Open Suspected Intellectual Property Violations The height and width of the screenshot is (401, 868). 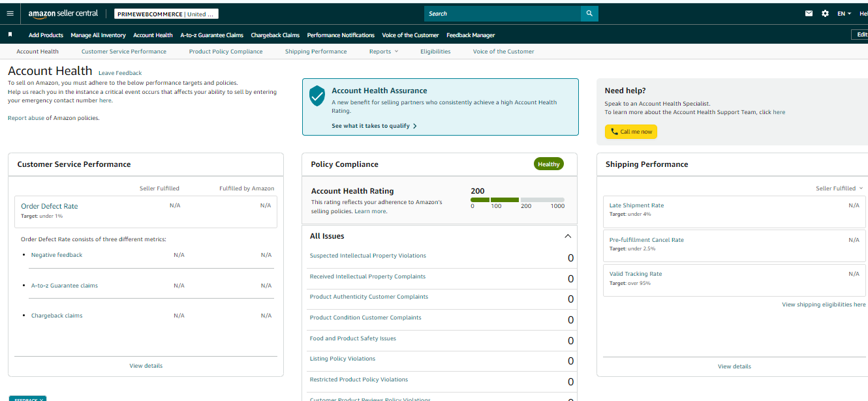click(367, 256)
